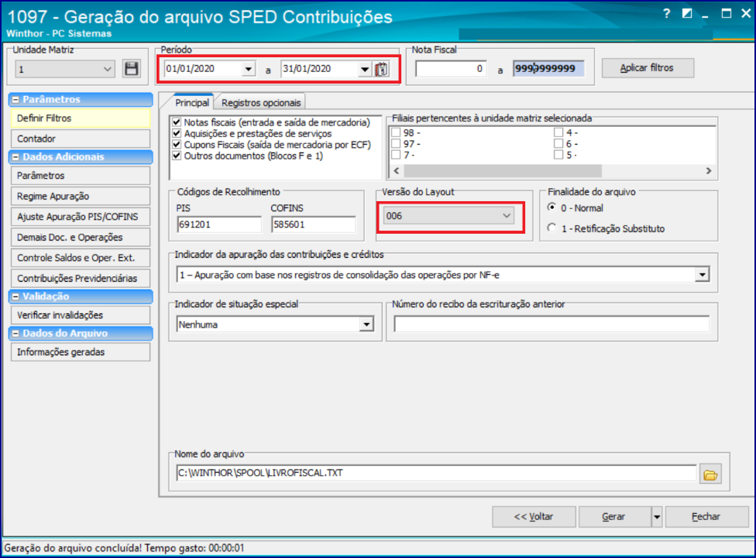Click Nota Fiscal starting number field
Viewport: 756px width, 558px height.
coord(451,69)
